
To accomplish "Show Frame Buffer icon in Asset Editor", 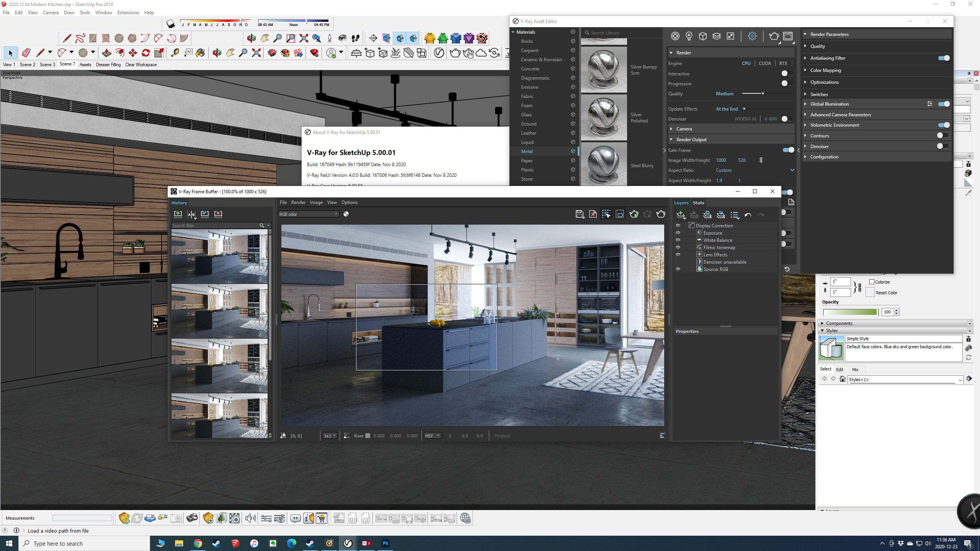I will (x=788, y=36).
